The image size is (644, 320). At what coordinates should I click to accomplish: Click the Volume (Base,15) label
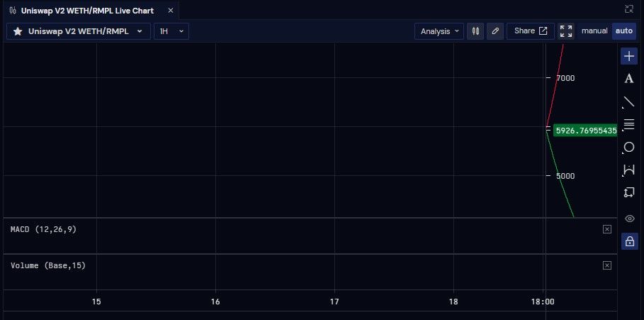click(x=48, y=265)
